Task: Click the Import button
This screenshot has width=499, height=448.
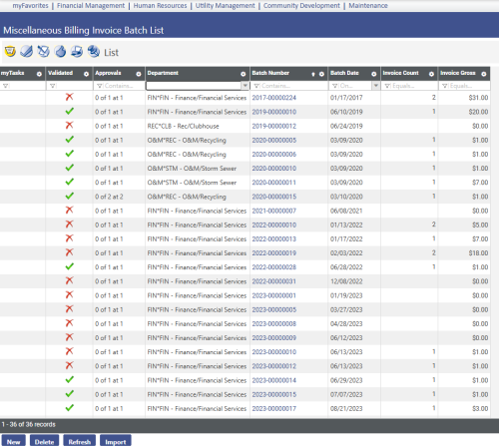Action: (x=116, y=442)
